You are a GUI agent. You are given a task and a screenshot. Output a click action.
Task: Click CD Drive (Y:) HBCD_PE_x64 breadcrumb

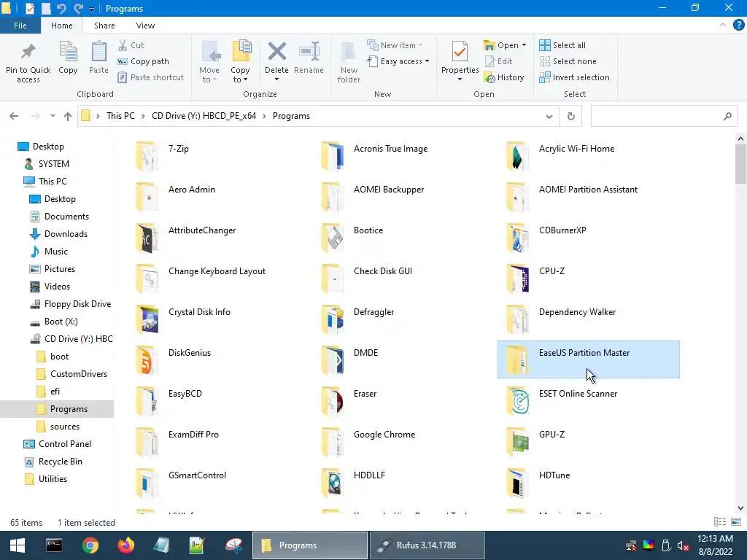click(204, 116)
